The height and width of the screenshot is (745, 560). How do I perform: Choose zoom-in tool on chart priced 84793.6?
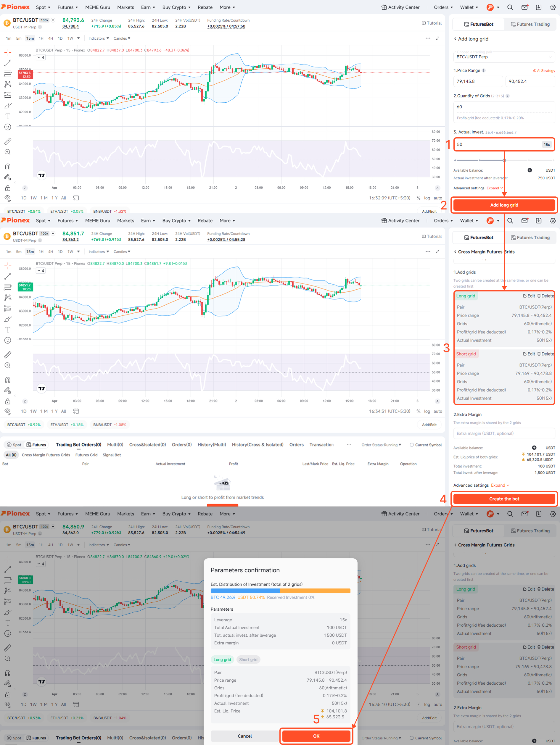[x=7, y=152]
